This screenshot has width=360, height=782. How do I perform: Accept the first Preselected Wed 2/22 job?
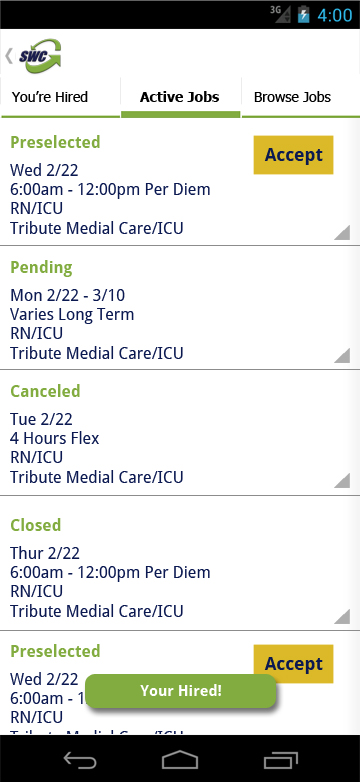click(x=293, y=155)
